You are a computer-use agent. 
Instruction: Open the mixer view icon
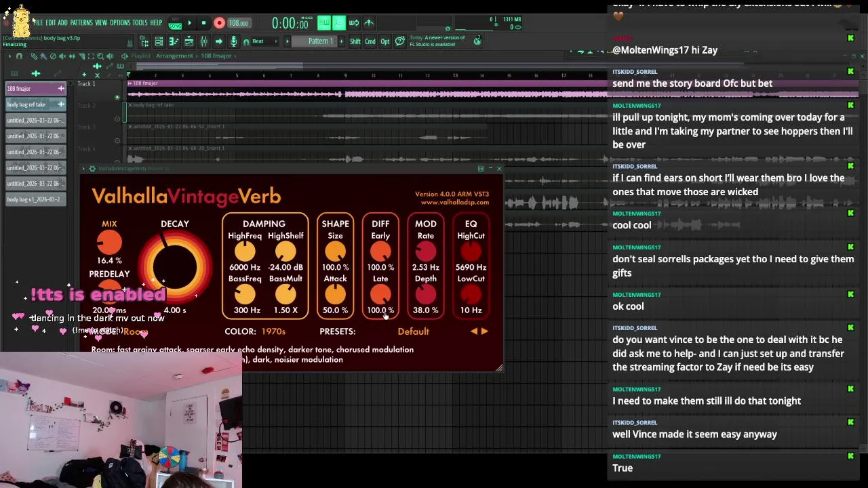203,41
